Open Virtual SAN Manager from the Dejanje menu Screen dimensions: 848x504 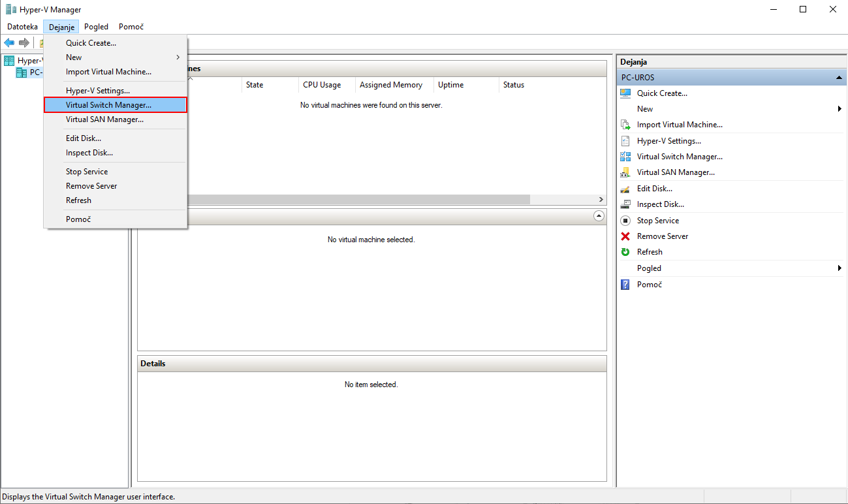[116, 119]
